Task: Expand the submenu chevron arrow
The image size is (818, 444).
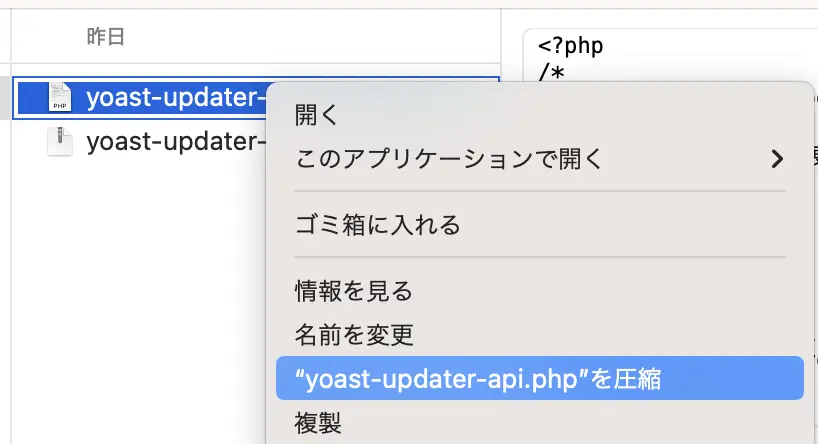Action: pyautogui.click(x=777, y=159)
